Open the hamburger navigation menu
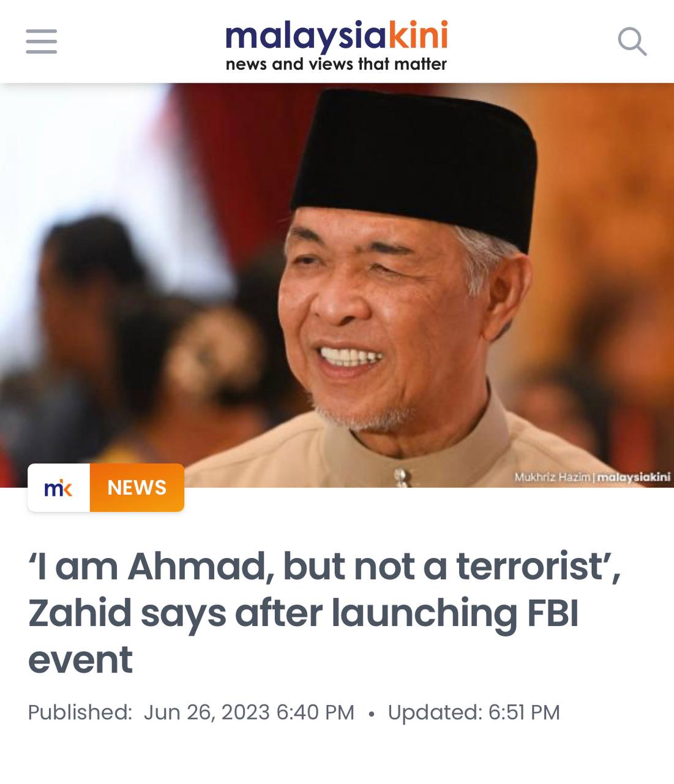 tap(41, 42)
